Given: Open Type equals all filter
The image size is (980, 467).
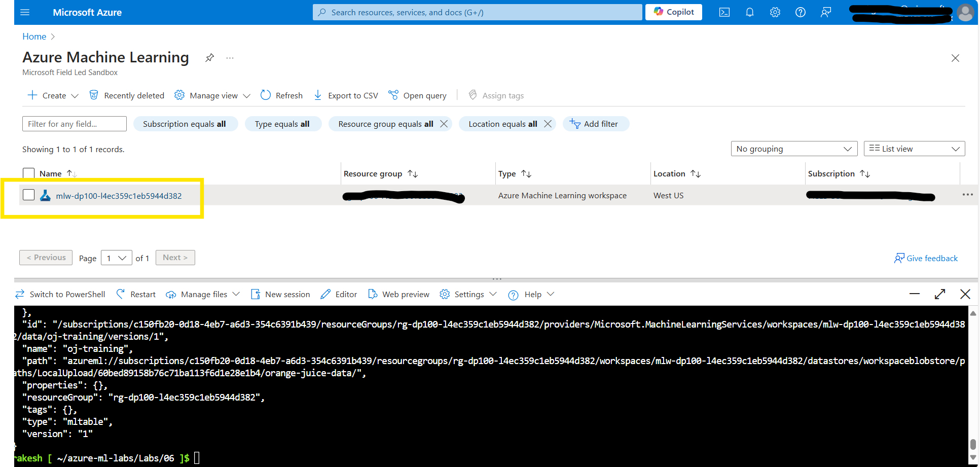Looking at the screenshot, I should pos(283,124).
